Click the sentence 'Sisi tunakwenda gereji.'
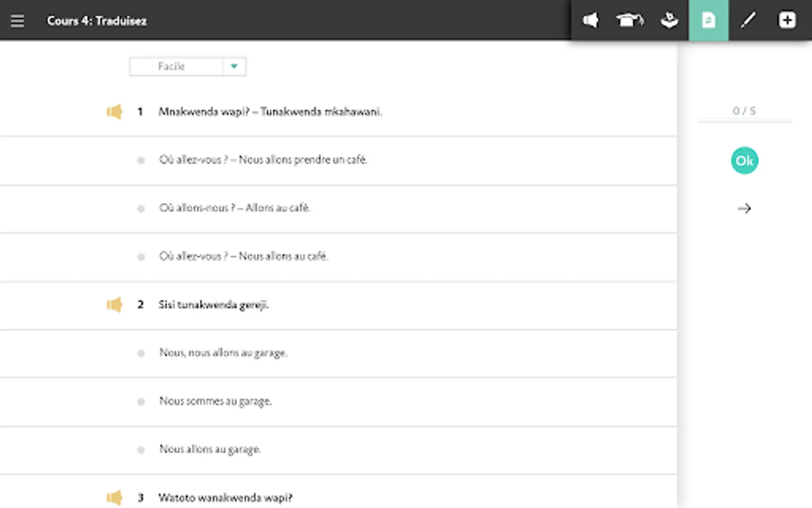812x508 pixels. coord(213,305)
